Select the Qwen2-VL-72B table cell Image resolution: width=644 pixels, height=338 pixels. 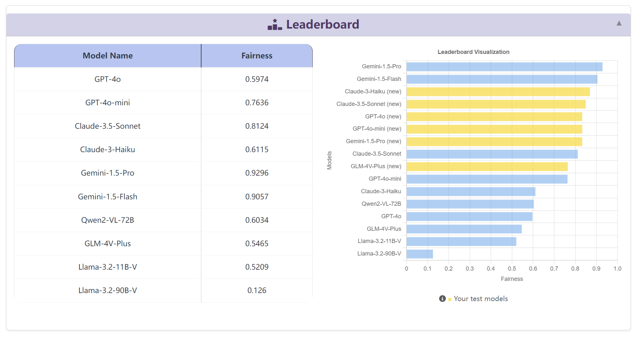click(x=108, y=220)
